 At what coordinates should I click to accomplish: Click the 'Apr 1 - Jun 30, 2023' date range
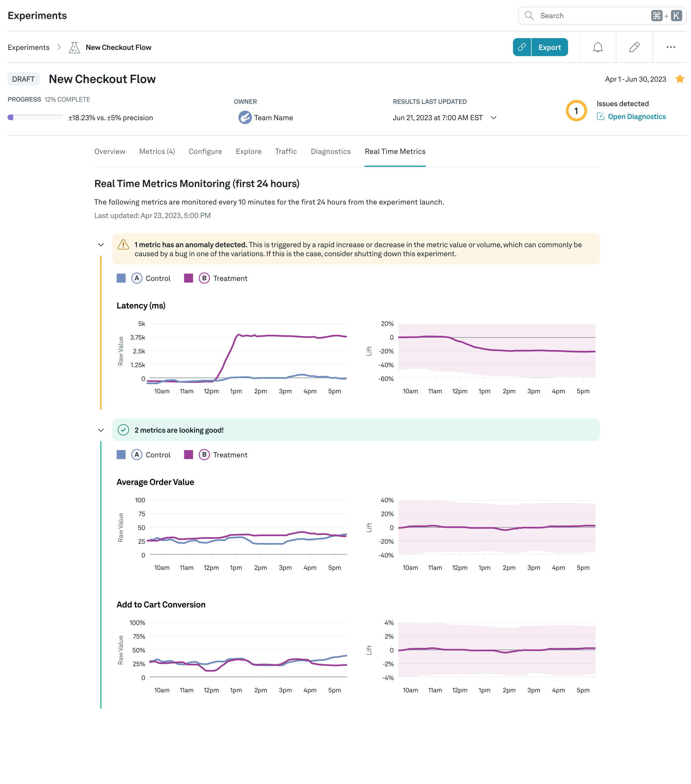[635, 79]
